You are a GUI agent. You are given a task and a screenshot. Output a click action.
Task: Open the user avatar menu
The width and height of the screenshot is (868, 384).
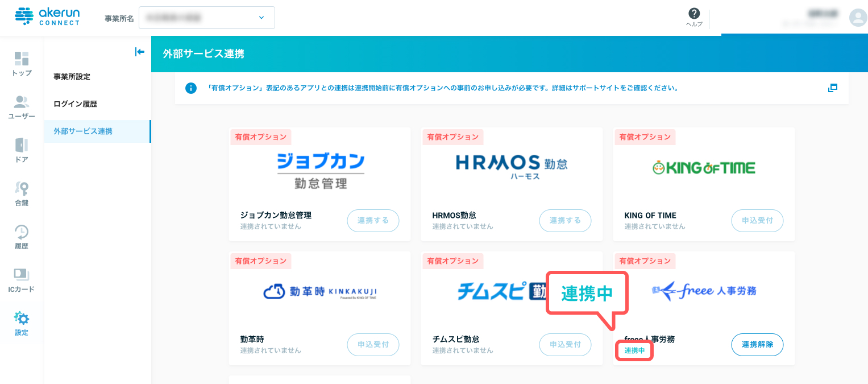click(857, 18)
